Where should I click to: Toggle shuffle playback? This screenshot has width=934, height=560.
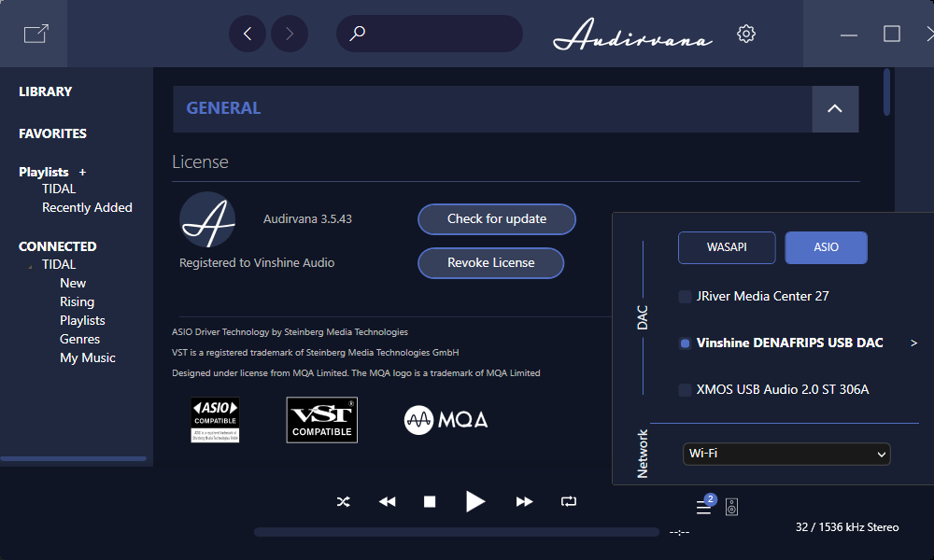pyautogui.click(x=343, y=502)
